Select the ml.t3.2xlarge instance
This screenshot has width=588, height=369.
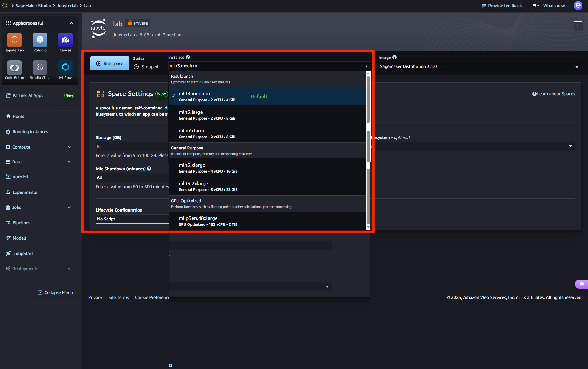click(267, 186)
